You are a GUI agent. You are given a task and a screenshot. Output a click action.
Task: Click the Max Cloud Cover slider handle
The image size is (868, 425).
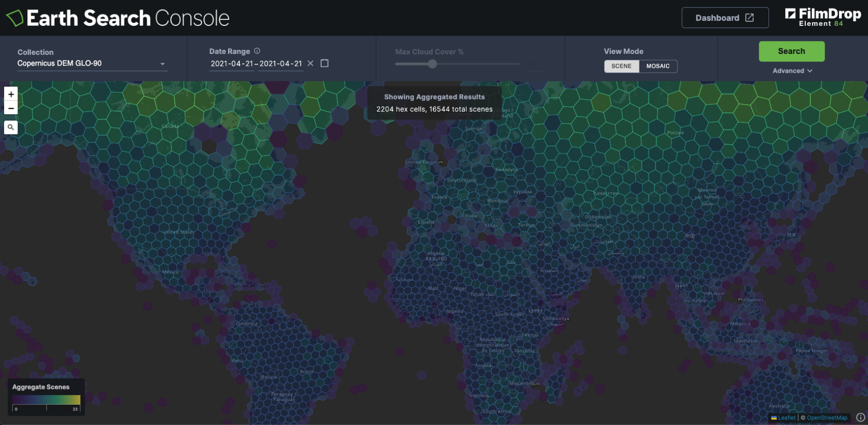pyautogui.click(x=432, y=64)
